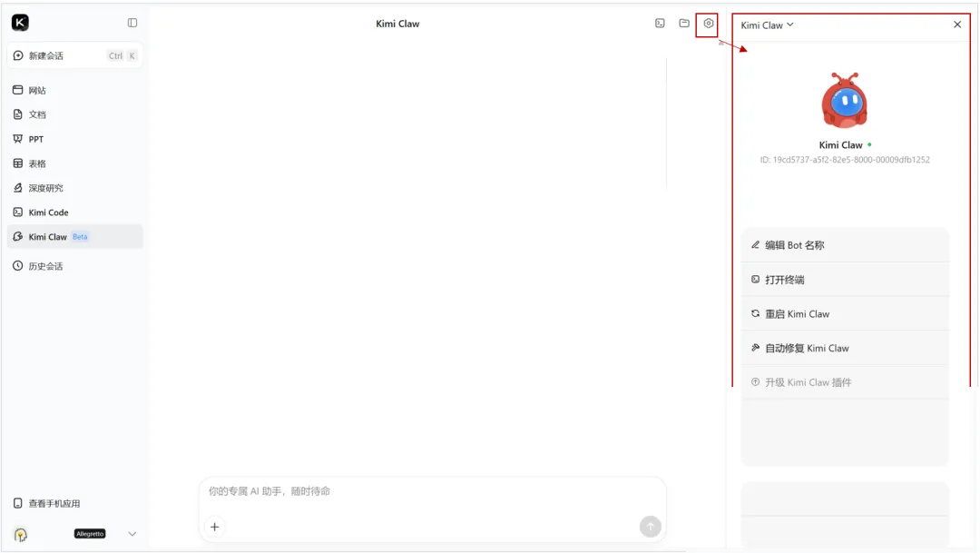Click the pencil icon for 编辑 Bot 名称

point(755,244)
